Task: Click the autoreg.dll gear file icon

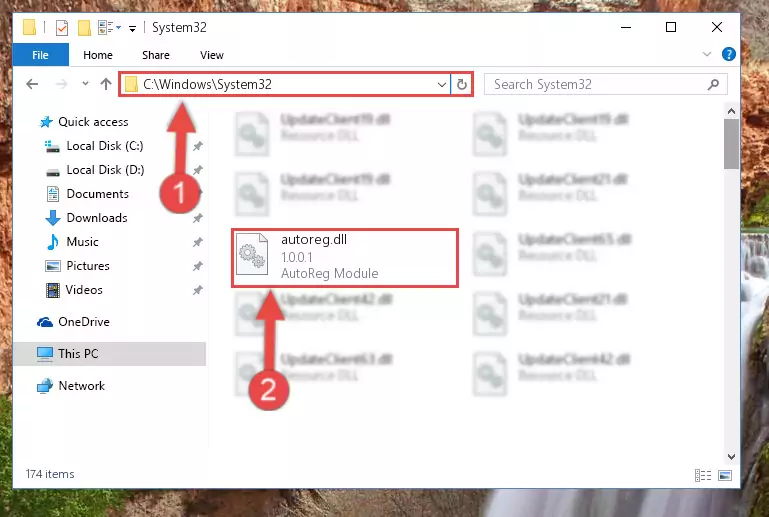Action: tap(252, 254)
